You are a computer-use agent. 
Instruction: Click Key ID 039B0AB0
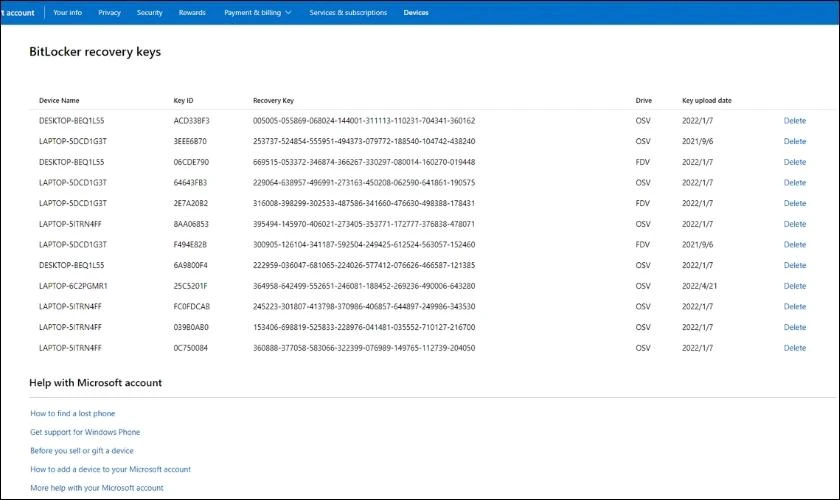click(x=191, y=327)
